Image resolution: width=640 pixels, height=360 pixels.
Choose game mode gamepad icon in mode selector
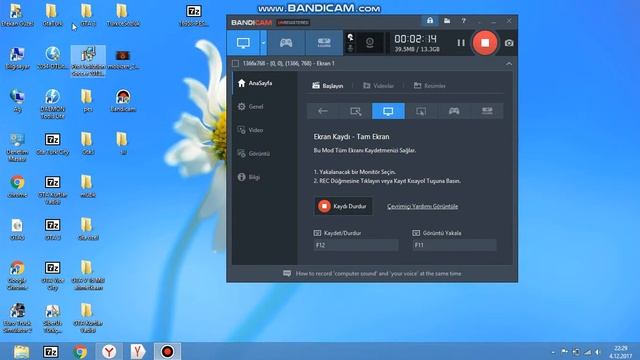point(454,111)
